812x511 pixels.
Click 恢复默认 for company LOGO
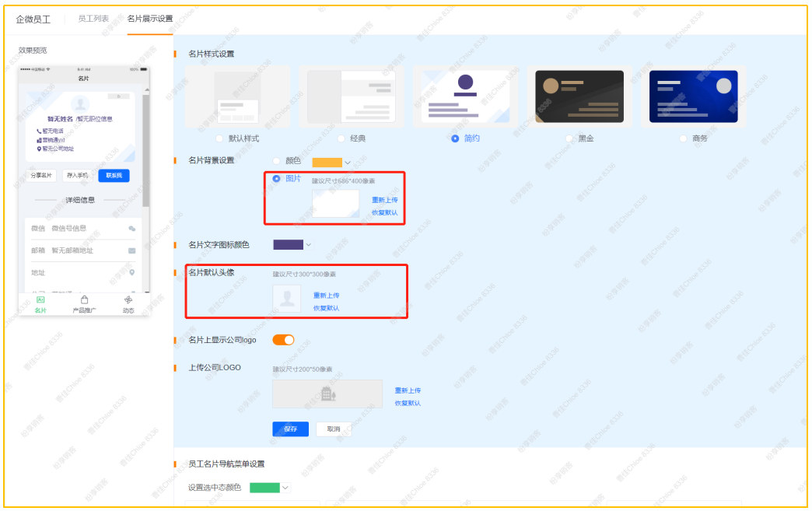[408, 404]
